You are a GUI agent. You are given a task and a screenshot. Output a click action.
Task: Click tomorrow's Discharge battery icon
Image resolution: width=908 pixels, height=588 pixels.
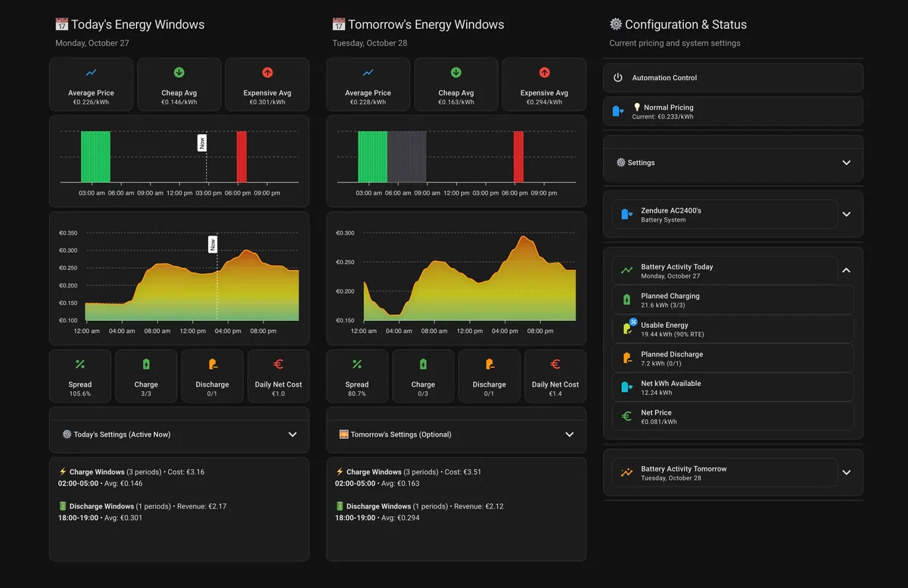tap(490, 364)
